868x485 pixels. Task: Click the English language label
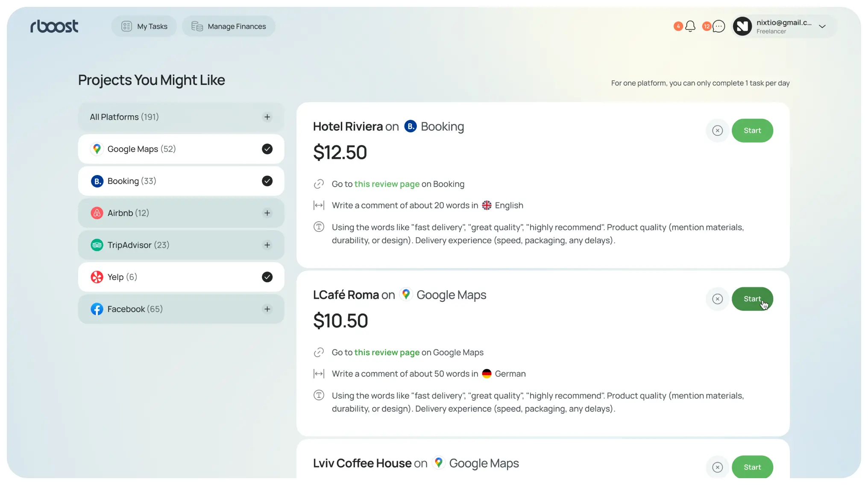coord(509,205)
